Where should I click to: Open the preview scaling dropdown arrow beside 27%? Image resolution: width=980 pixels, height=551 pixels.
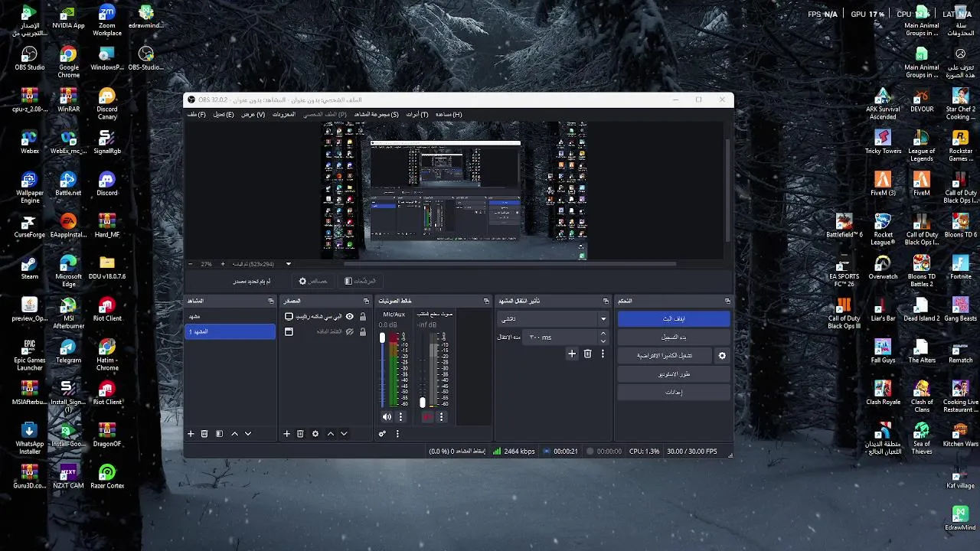pos(289,264)
